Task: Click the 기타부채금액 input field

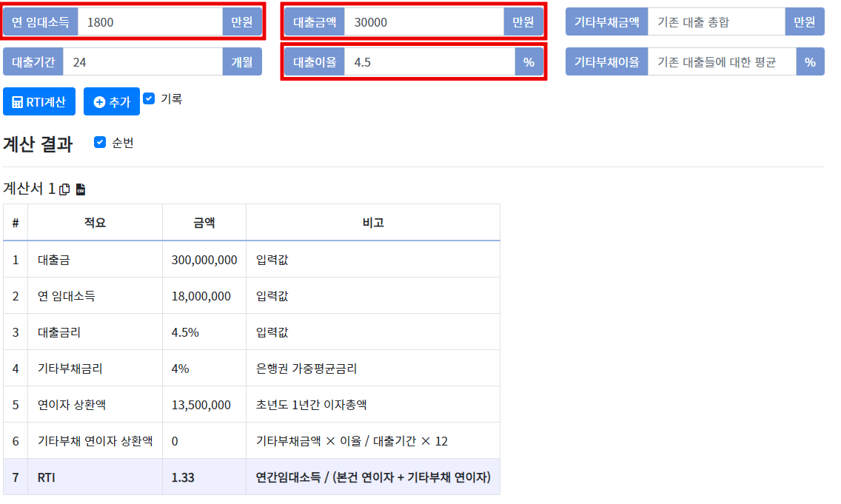Action: tap(714, 21)
